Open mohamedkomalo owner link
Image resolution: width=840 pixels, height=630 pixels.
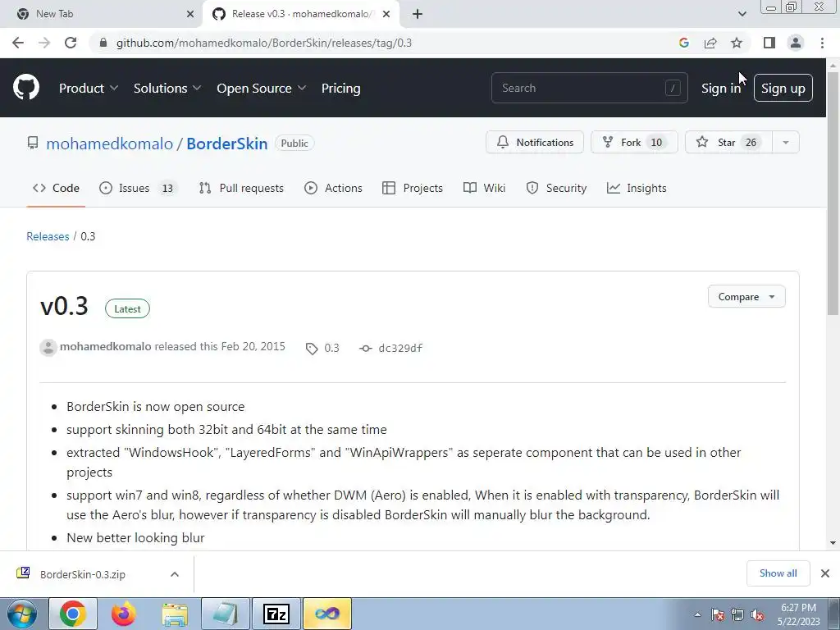coord(109,144)
